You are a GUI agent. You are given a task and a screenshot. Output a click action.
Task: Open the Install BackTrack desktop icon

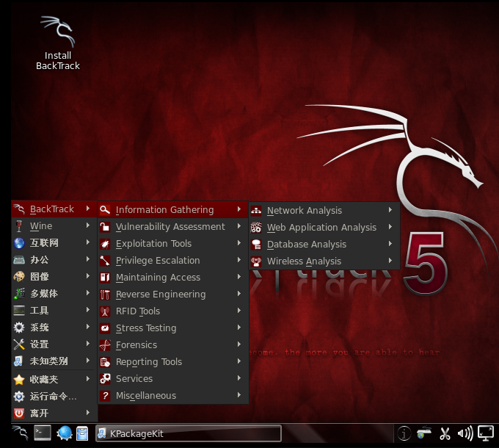pos(57,43)
